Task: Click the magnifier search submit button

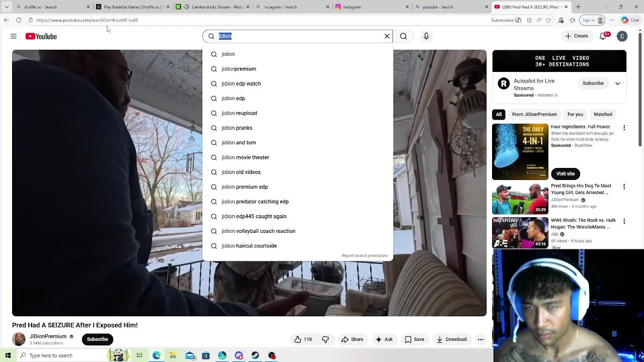Action: [x=404, y=36]
